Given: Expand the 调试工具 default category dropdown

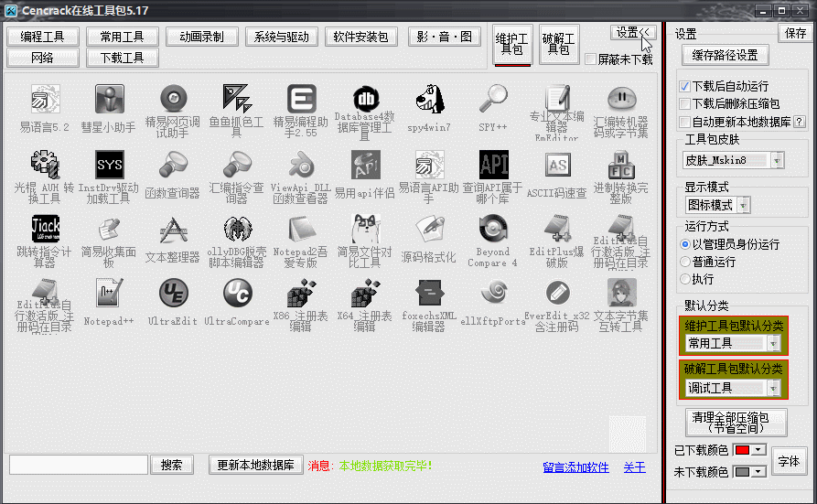Looking at the screenshot, I should click(774, 388).
